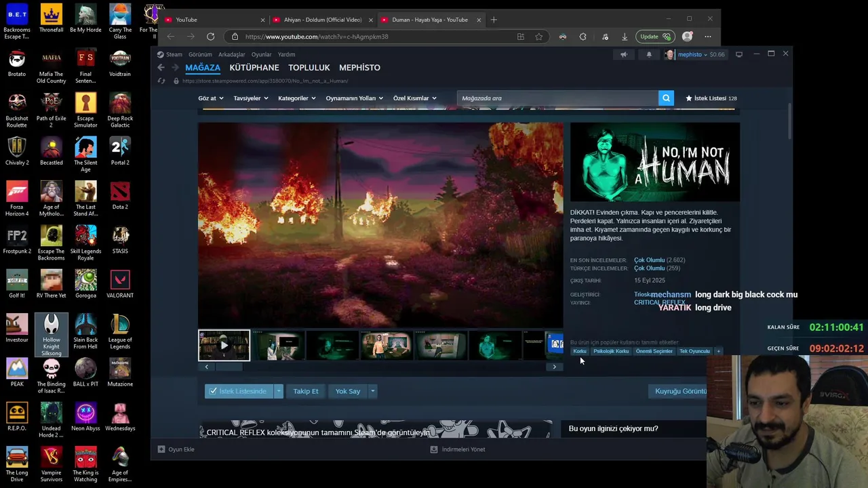Image resolution: width=868 pixels, height=488 pixels.
Task: Open the Tavsiyeler dropdown menu
Action: 251,98
